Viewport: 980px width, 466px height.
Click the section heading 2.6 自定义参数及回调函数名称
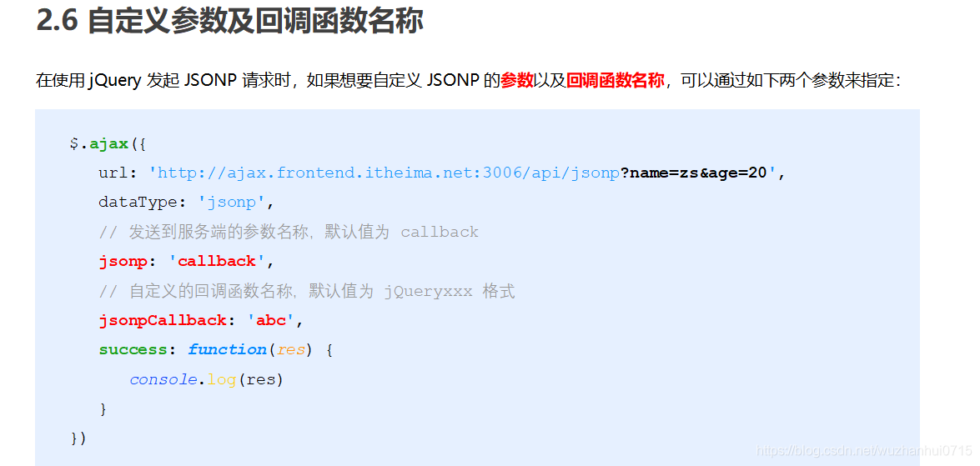(x=230, y=21)
